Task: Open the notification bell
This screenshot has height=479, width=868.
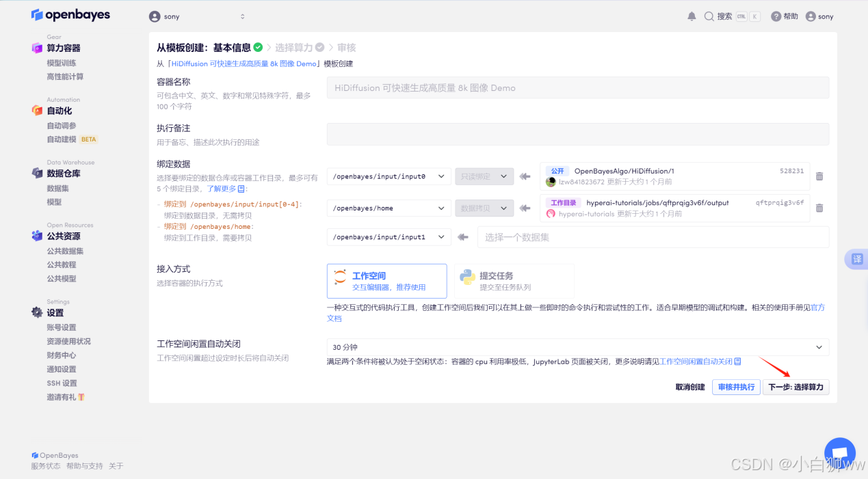Action: tap(692, 16)
